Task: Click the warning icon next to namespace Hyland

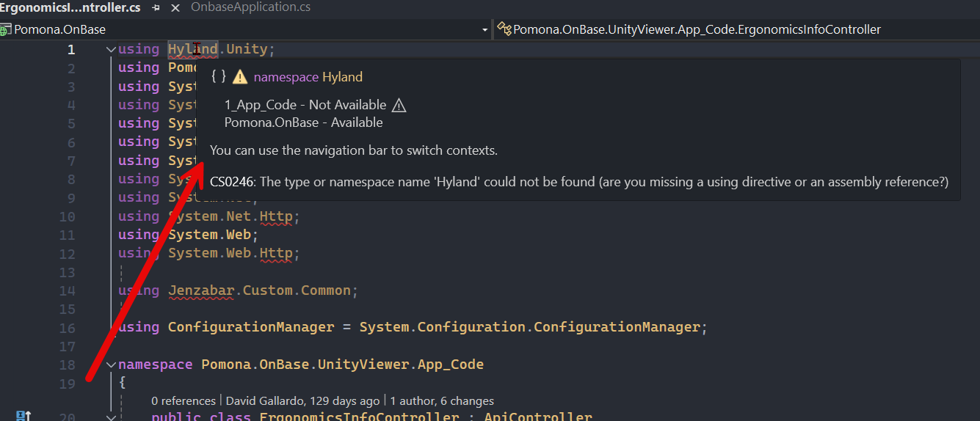Action: 239,77
